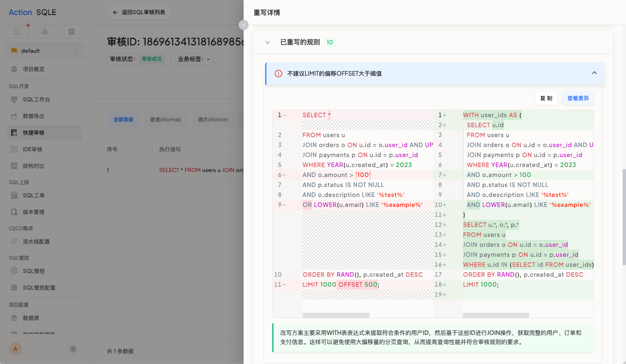Click the 共 1 条数据 total count text

point(120,351)
